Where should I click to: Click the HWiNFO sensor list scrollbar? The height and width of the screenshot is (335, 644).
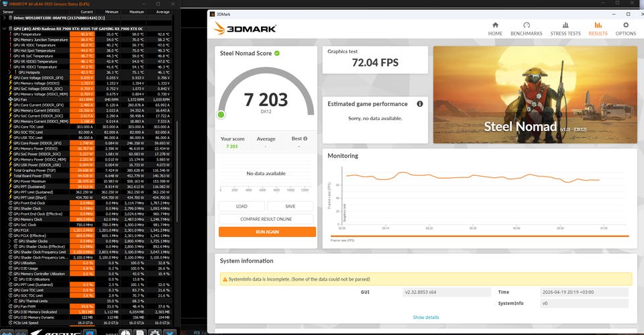tap(176, 168)
